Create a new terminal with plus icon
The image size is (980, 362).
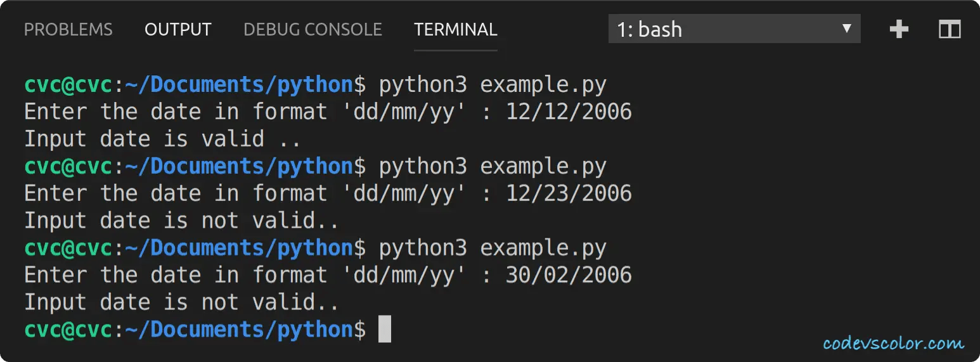click(x=899, y=29)
